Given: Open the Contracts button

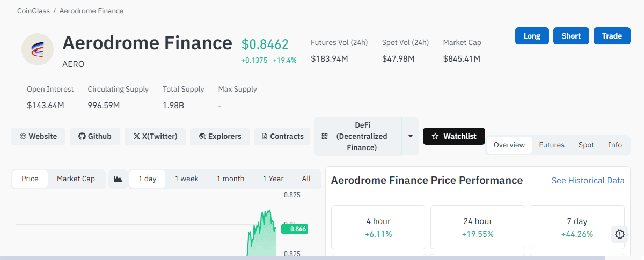Looking at the screenshot, I should tap(283, 136).
